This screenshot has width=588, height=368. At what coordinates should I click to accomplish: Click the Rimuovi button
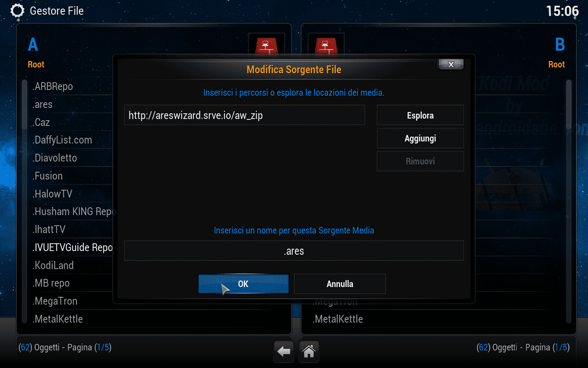click(x=420, y=161)
